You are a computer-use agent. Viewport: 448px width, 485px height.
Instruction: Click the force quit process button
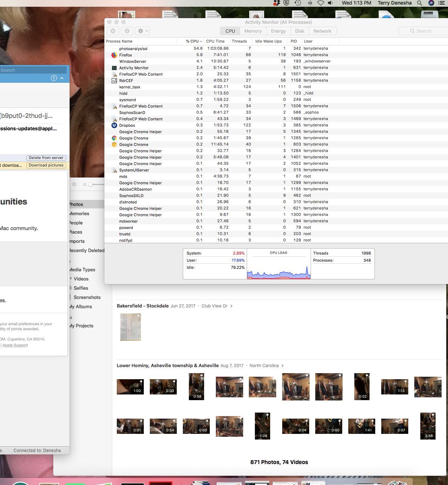113,31
